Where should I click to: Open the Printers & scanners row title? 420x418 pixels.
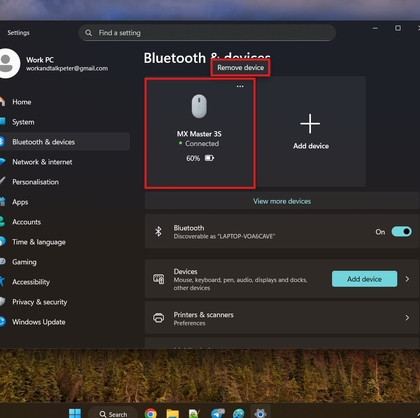(203, 315)
